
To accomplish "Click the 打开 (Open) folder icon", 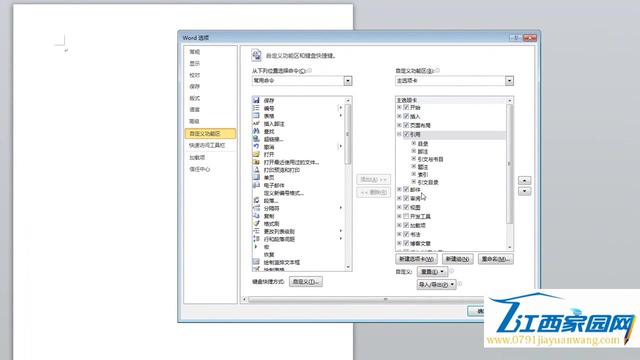I will [x=256, y=154].
